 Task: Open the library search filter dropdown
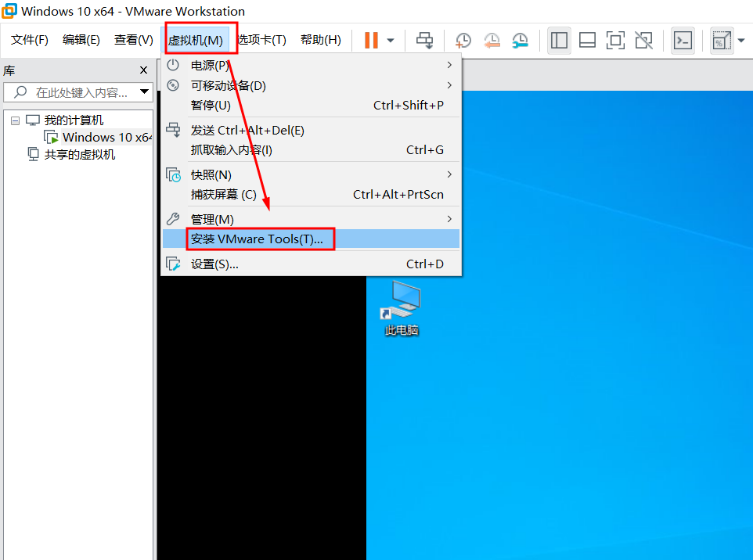tap(144, 92)
